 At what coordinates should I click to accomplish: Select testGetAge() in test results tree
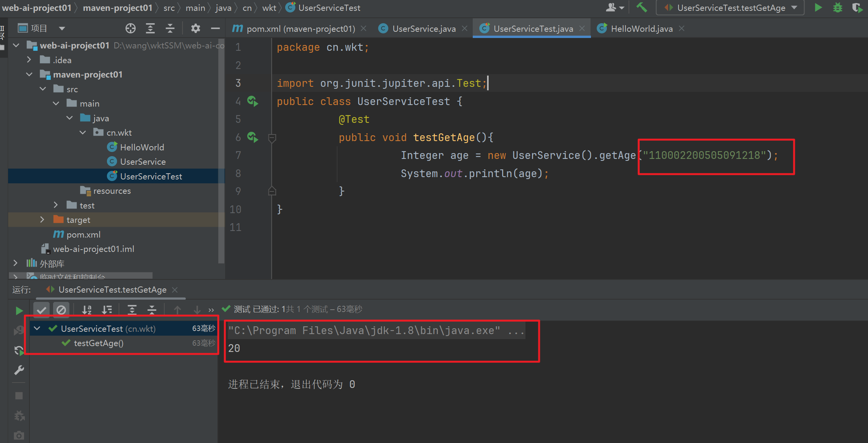click(98, 343)
